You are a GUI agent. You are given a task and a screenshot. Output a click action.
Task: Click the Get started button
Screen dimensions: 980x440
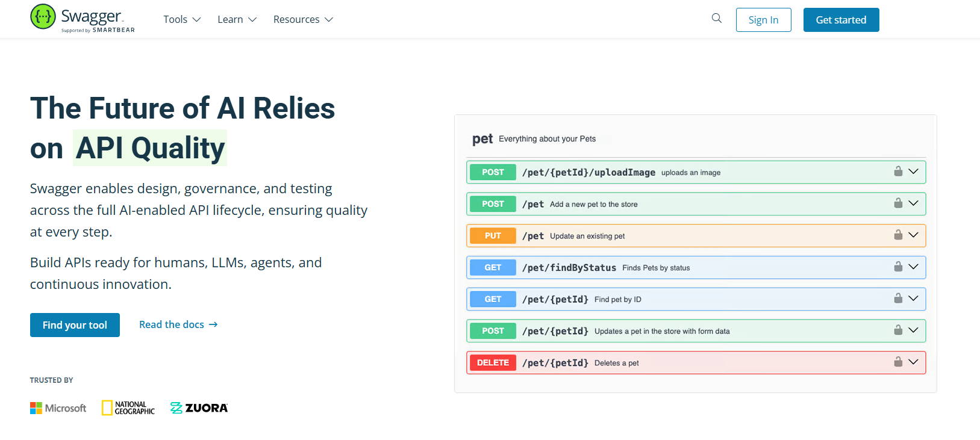click(841, 20)
